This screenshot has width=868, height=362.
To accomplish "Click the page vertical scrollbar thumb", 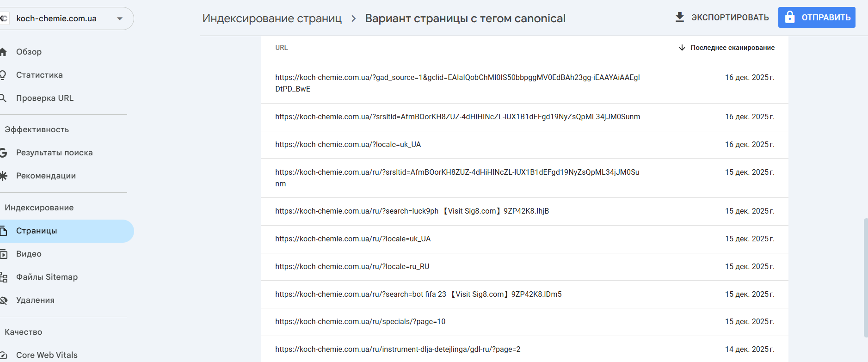I will 866,278.
